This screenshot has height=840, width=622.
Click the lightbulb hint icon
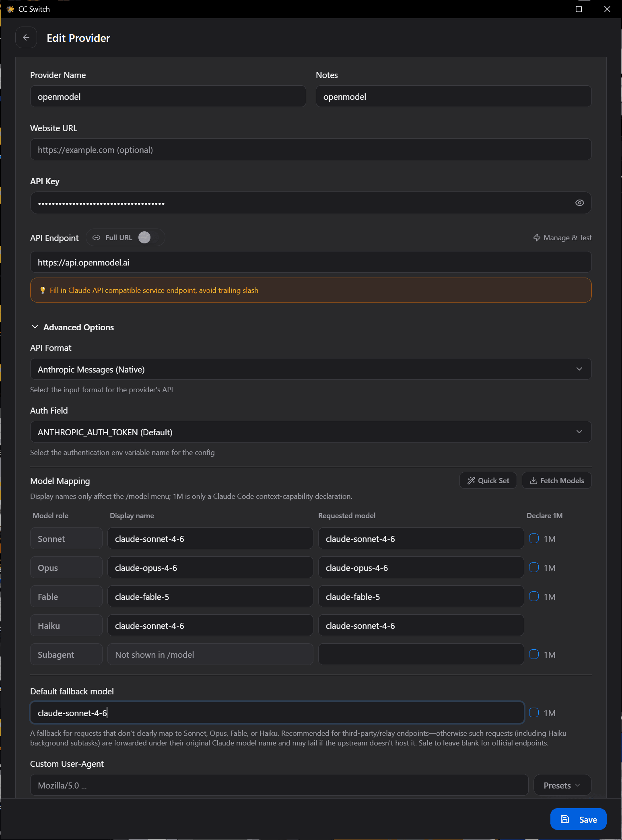click(x=43, y=290)
